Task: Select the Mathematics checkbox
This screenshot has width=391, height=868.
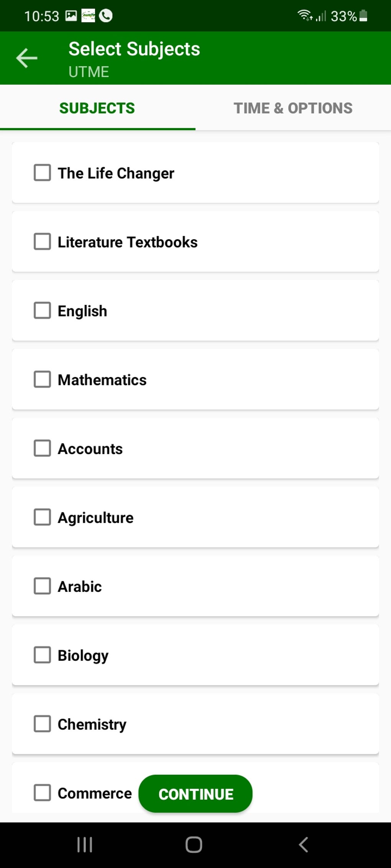Action: pos(42,379)
